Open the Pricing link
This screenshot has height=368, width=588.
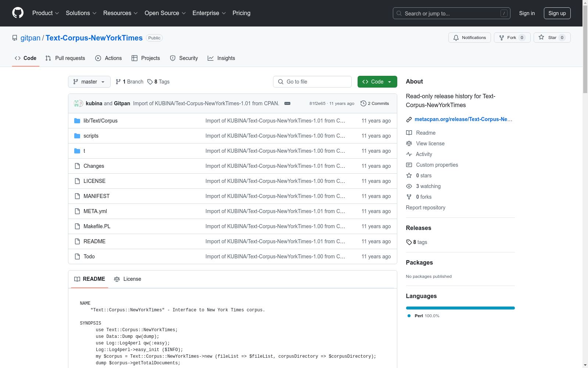click(241, 13)
